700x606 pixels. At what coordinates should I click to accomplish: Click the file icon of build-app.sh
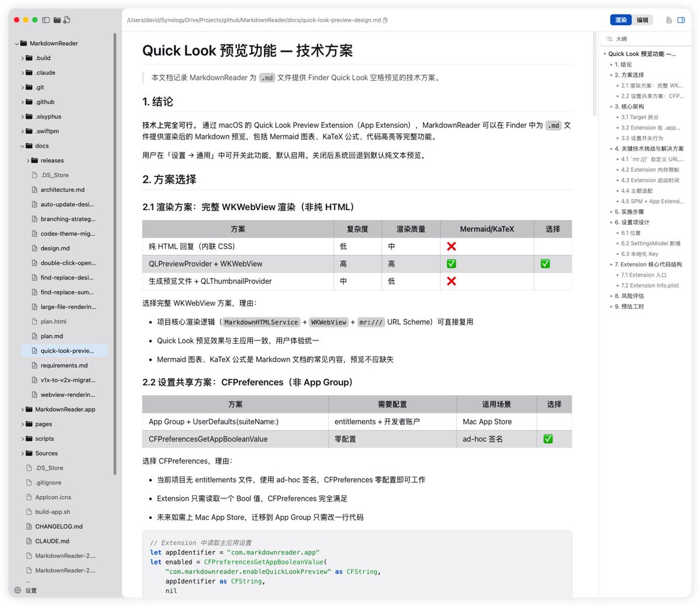[x=29, y=512]
